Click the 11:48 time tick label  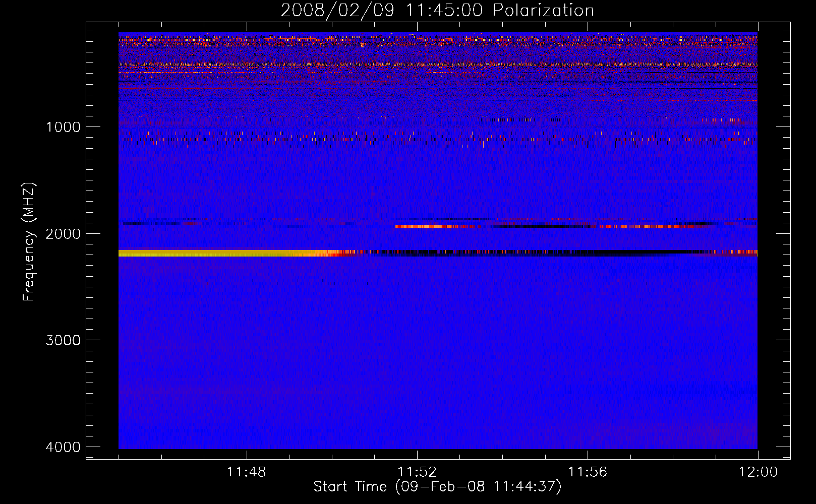click(246, 472)
